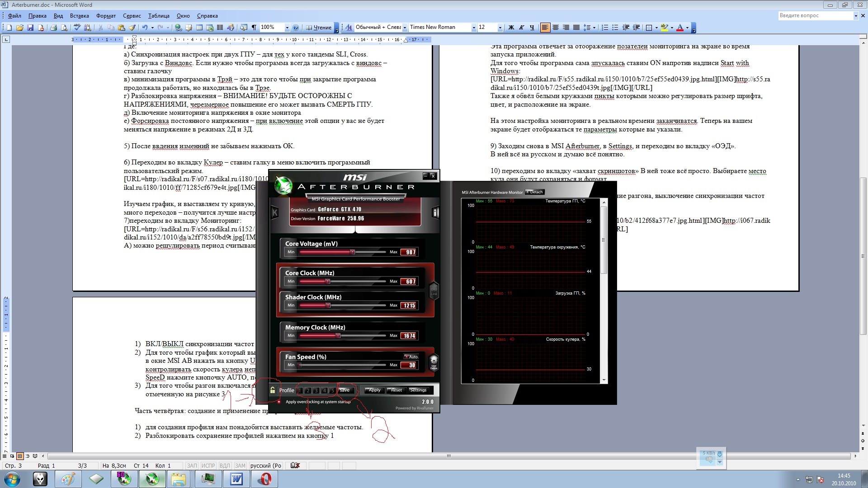Image resolution: width=868 pixels, height=488 pixels.
Task: Open the Таблица menu
Action: coord(159,16)
